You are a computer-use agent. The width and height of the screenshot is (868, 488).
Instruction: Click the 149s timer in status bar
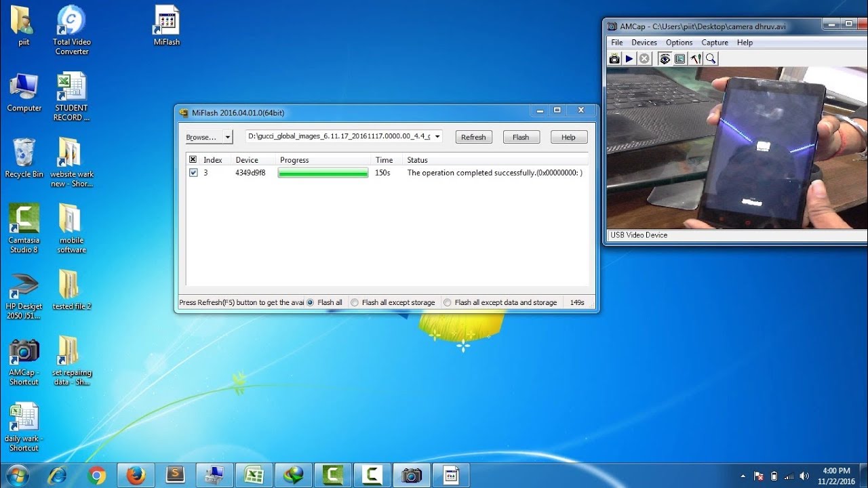coord(577,302)
